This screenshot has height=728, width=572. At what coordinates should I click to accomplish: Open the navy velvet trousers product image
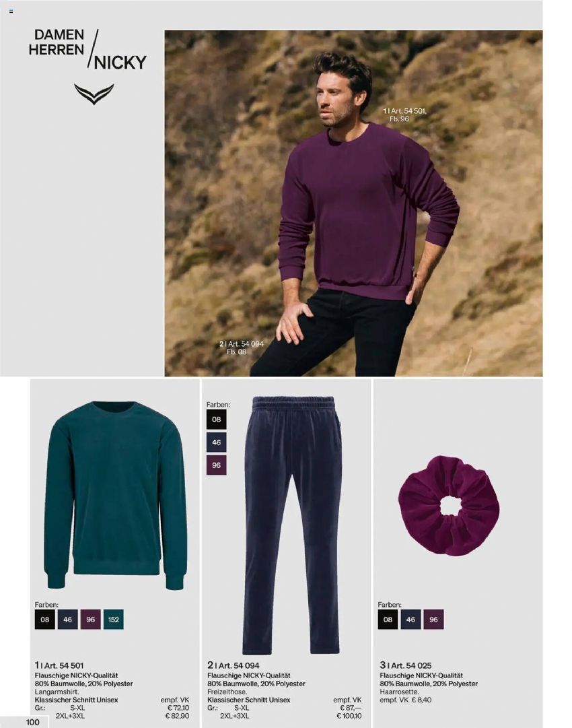[293, 525]
